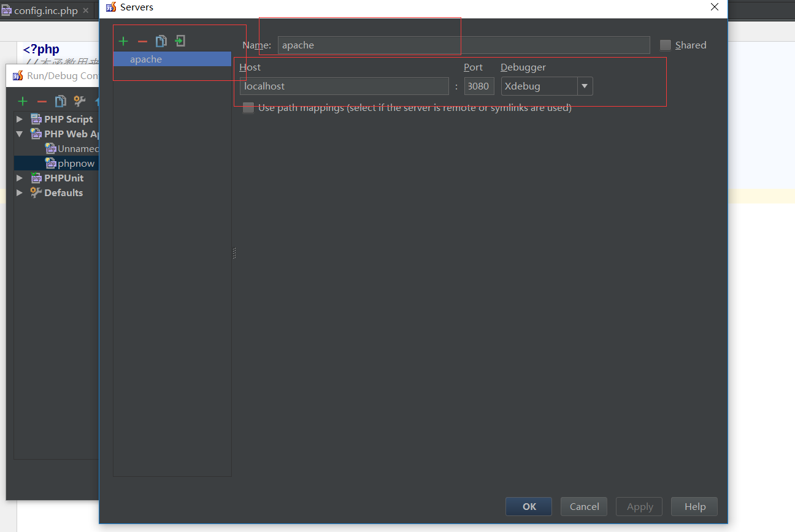The height and width of the screenshot is (532, 795).
Task: Click the PHP Web Application node icon
Action: (x=37, y=134)
